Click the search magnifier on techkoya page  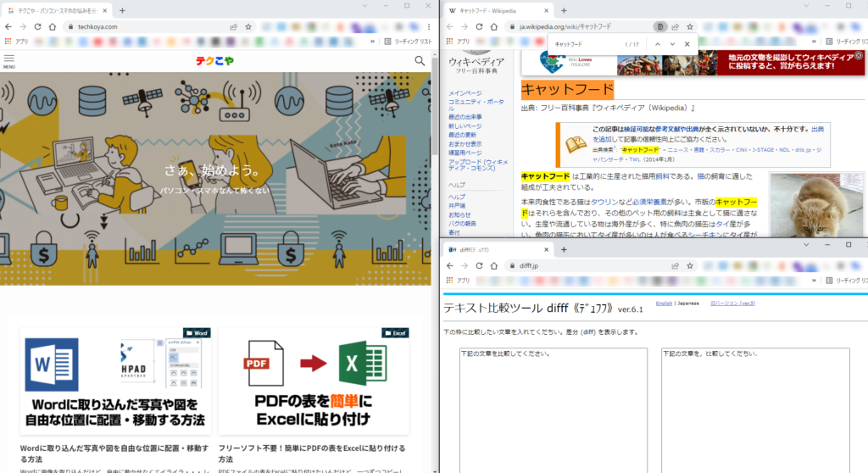click(x=420, y=61)
